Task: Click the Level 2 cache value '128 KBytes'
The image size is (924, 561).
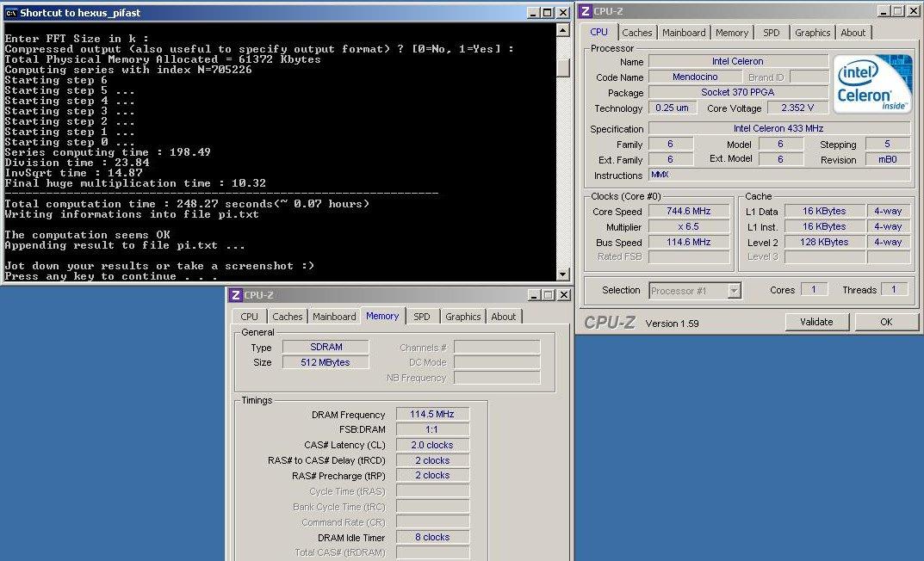Action: pyautogui.click(x=824, y=242)
